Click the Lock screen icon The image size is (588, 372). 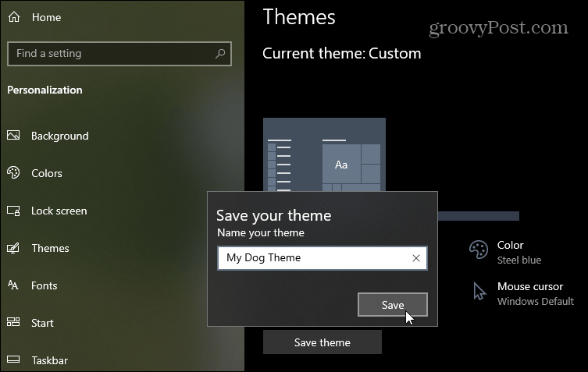[x=13, y=211]
